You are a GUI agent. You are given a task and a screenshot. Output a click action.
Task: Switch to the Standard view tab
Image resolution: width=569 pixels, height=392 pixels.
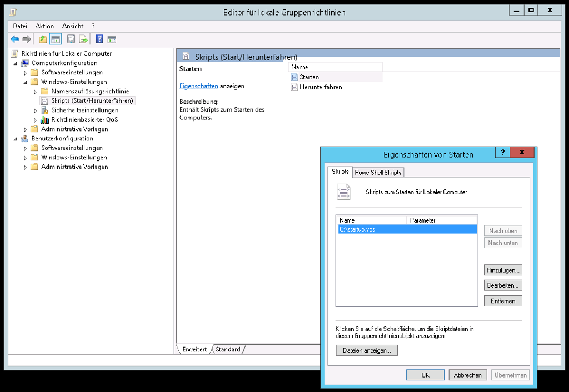pyautogui.click(x=228, y=349)
